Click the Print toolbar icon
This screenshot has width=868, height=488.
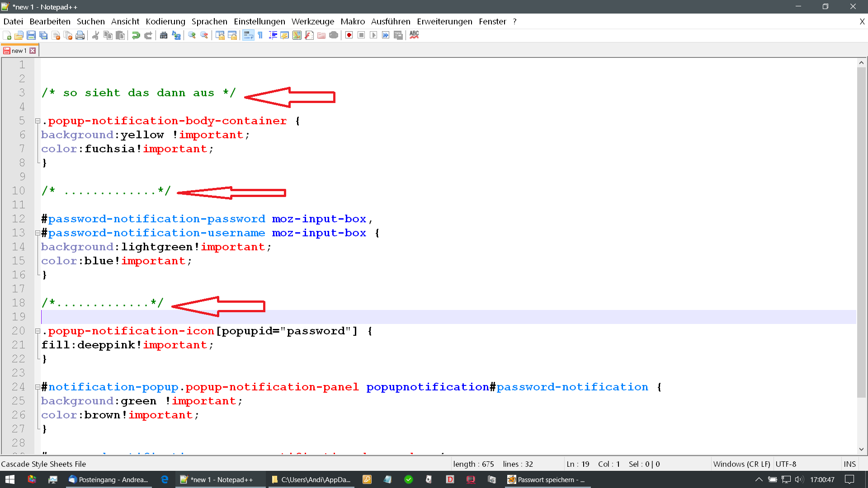[80, 35]
